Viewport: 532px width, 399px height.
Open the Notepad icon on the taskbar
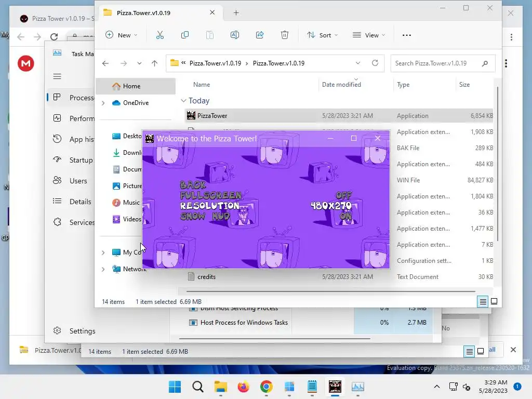point(312,387)
